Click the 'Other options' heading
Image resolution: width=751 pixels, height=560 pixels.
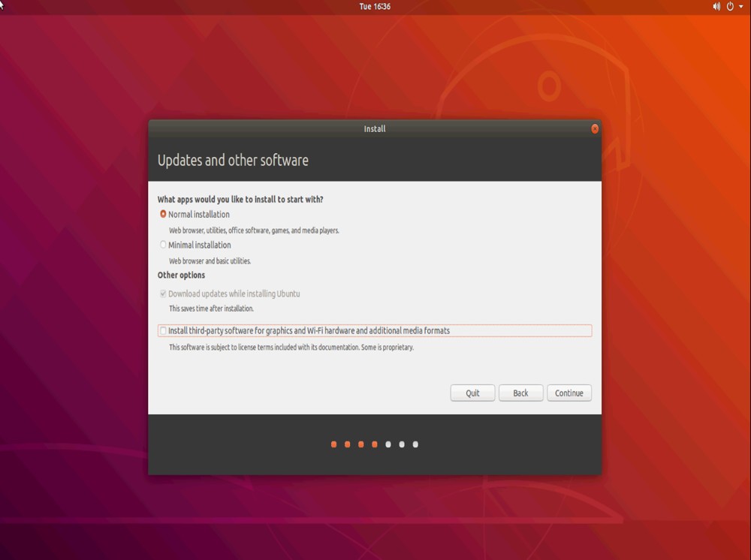pos(181,275)
